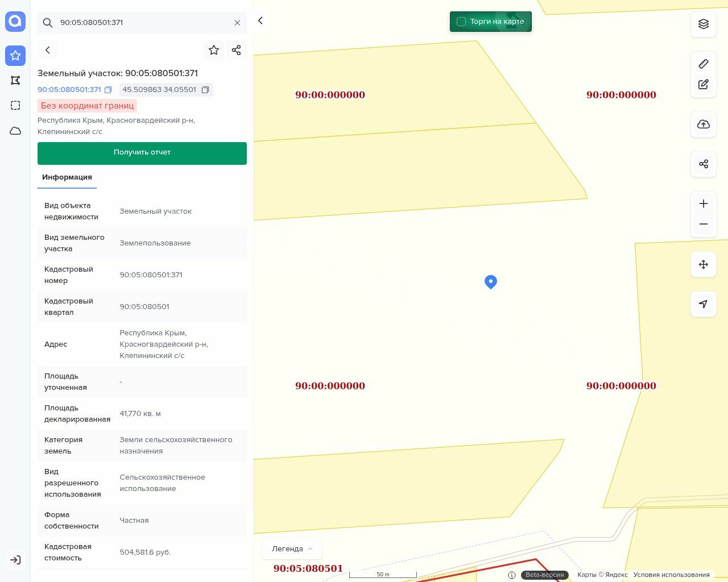728x582 pixels.
Task: Open the Условия использования link
Action: click(671, 575)
